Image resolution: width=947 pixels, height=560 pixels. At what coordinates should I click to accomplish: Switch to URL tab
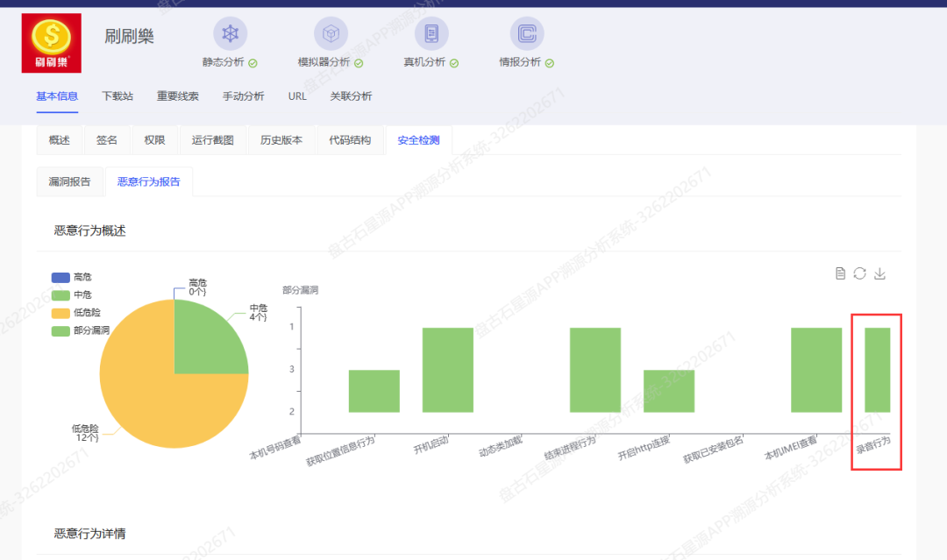click(297, 96)
